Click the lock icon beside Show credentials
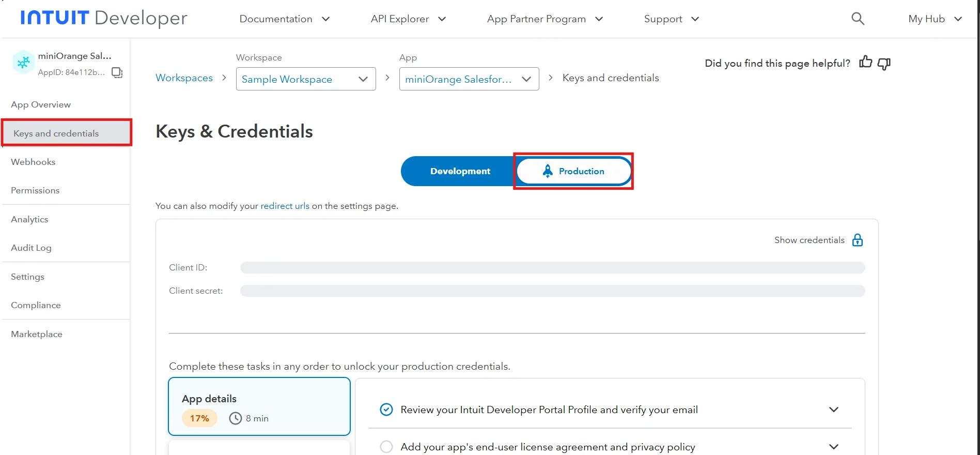 (858, 240)
